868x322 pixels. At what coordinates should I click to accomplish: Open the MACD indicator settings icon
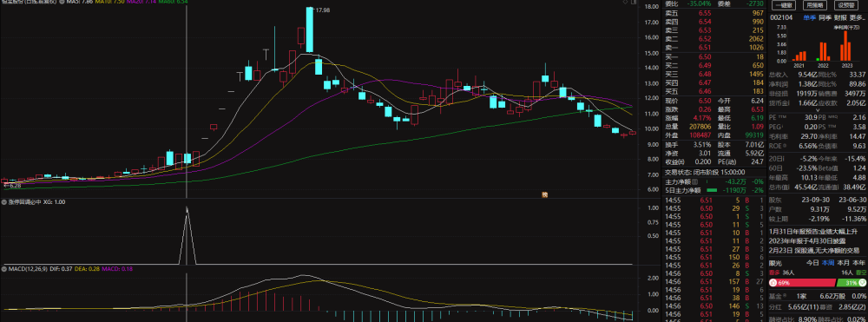coord(3,269)
